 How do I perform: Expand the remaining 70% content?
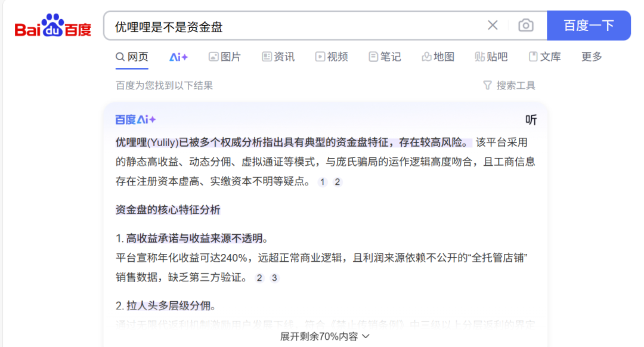click(325, 336)
